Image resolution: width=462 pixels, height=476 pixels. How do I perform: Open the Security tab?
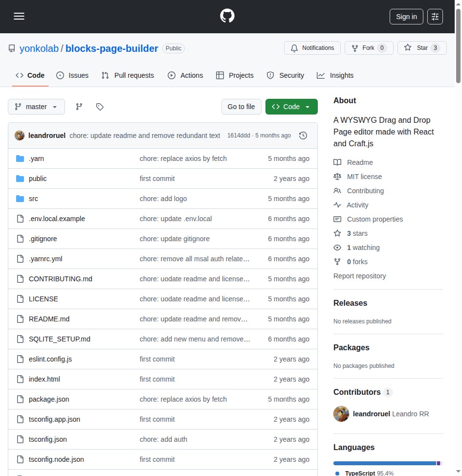(286, 75)
